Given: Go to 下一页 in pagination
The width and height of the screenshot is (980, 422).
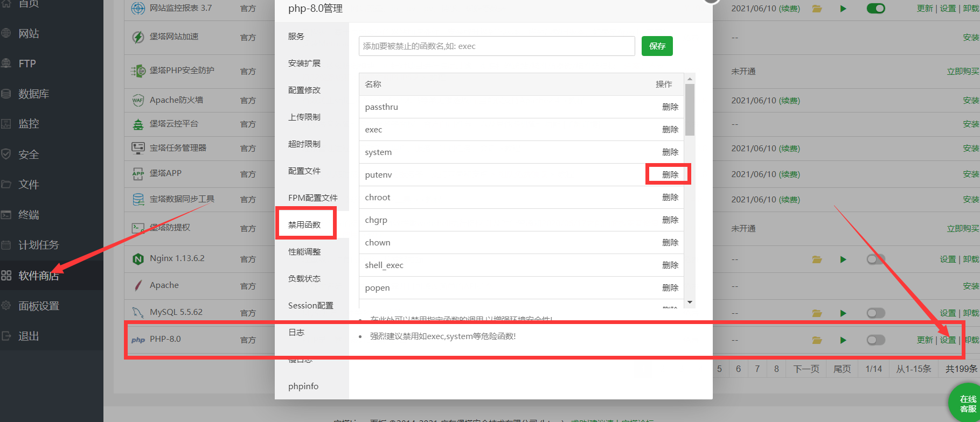Looking at the screenshot, I should pos(806,369).
